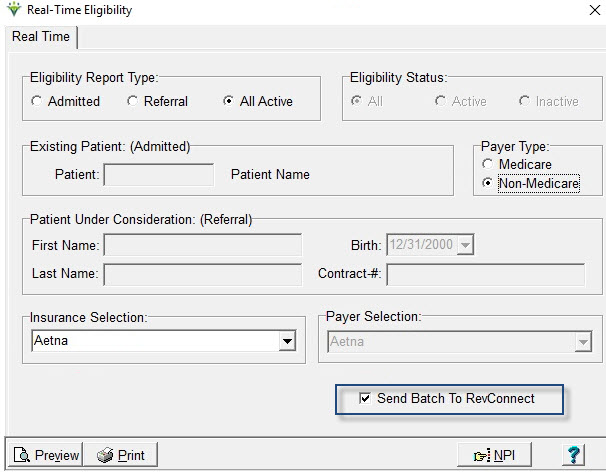Click the First Name text field
Screen dimensions: 606x473
[203, 245]
